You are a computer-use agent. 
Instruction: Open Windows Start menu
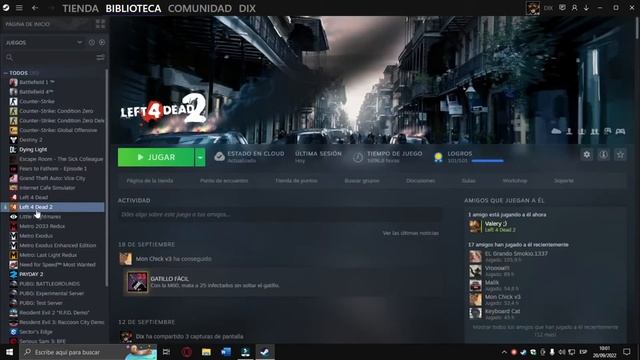[9, 352]
